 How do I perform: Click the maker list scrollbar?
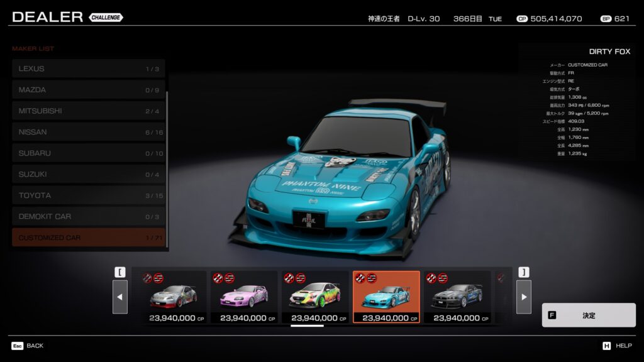click(167, 169)
